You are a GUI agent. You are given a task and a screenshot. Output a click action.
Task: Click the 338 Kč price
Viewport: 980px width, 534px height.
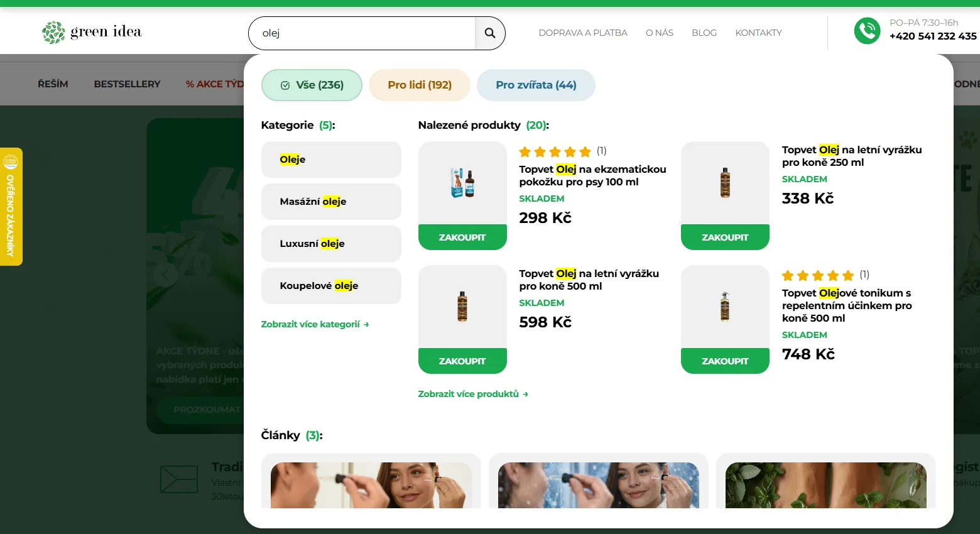(808, 199)
